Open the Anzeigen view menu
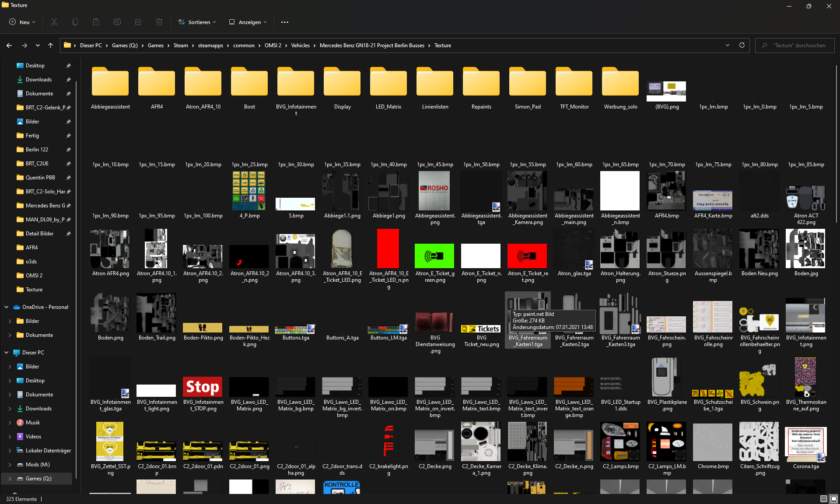The image size is (840, 504). click(248, 22)
